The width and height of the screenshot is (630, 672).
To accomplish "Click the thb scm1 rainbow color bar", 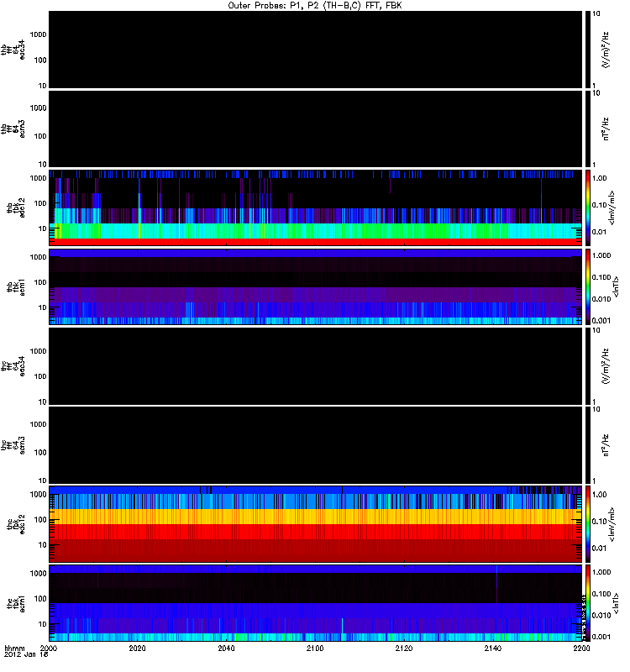I will point(589,286).
